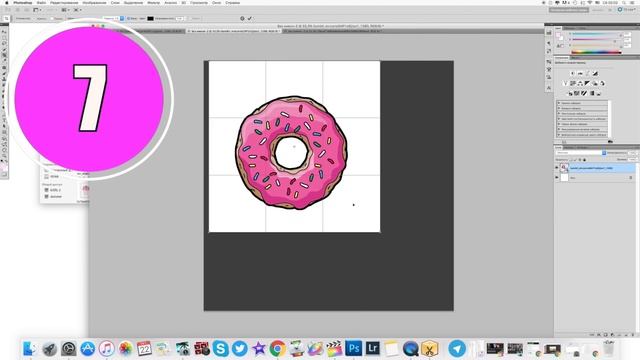The width and height of the screenshot is (640, 360).
Task: Click the color spectrum ramp in Color panel
Action: (x=596, y=52)
